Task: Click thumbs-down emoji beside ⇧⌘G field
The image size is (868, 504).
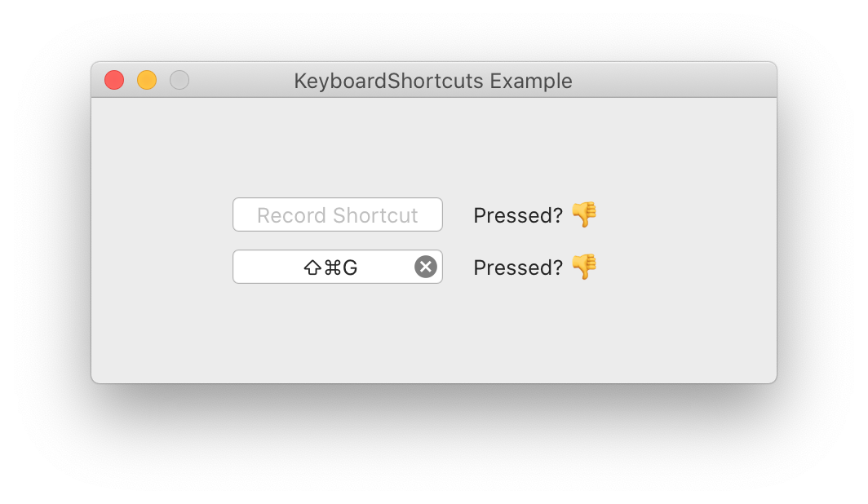Action: pyautogui.click(x=584, y=267)
